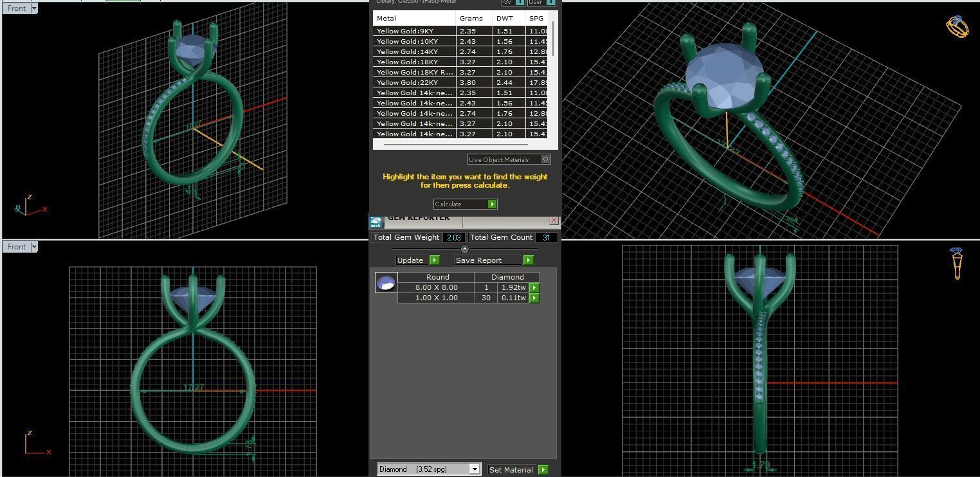Click the 2.44 DWT cell
This screenshot has width=980, height=477.
(x=509, y=82)
